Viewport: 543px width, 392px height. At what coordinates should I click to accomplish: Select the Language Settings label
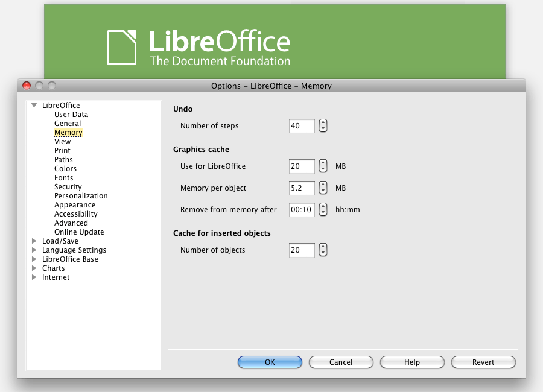point(74,250)
